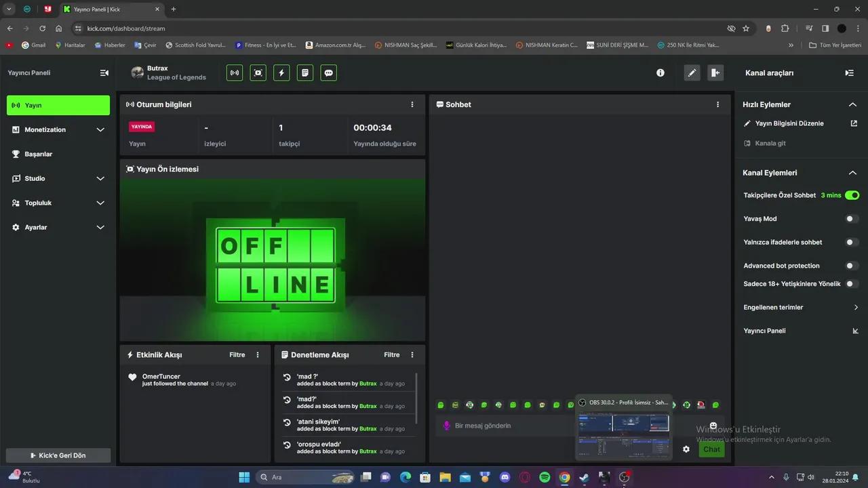868x488 pixels.
Task: Open Spotify from the taskbar
Action: [545, 477]
